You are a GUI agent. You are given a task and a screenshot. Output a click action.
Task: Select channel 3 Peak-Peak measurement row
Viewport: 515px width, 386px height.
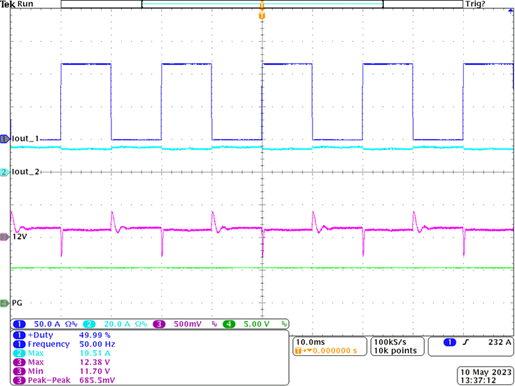click(x=64, y=380)
